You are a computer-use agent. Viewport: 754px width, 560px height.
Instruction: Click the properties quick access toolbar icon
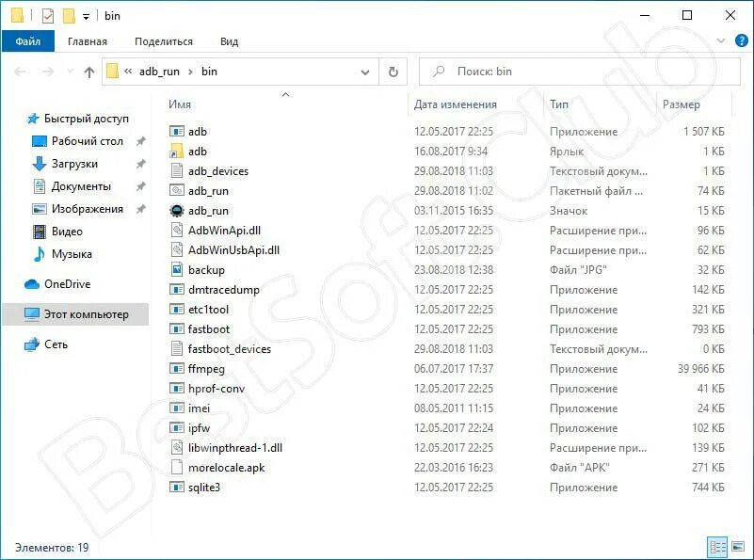point(48,16)
